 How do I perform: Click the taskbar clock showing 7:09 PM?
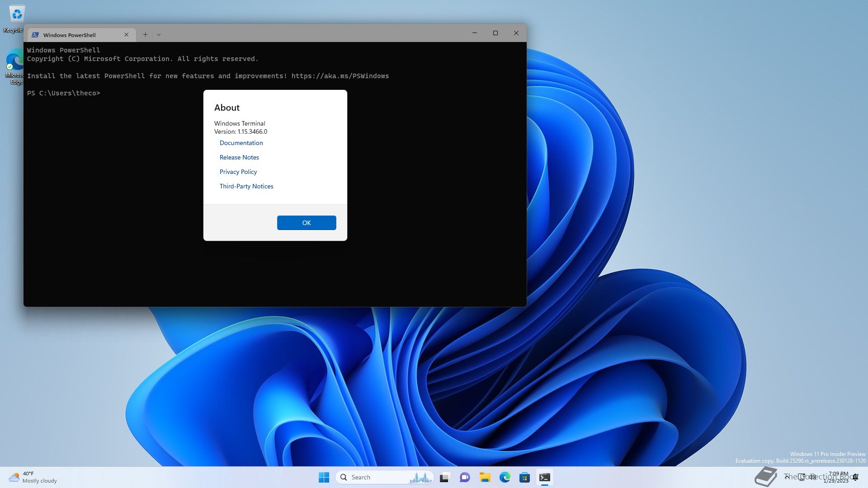tap(837, 477)
